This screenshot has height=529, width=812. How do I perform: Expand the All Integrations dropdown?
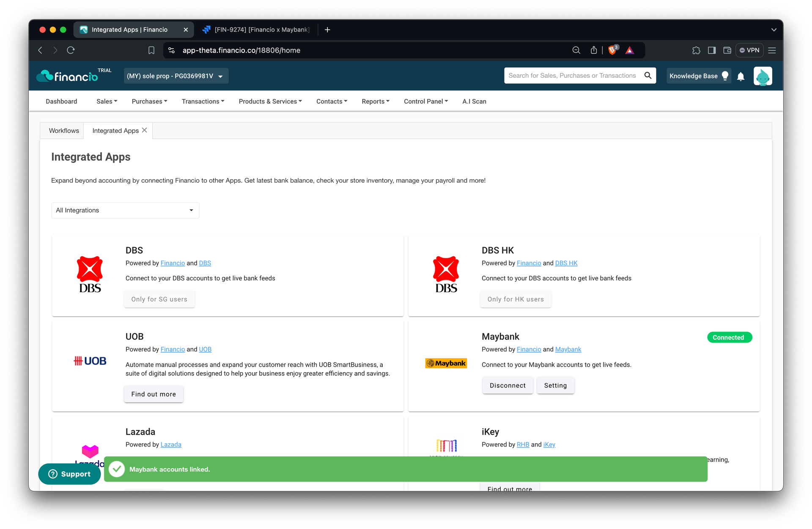pyautogui.click(x=125, y=210)
